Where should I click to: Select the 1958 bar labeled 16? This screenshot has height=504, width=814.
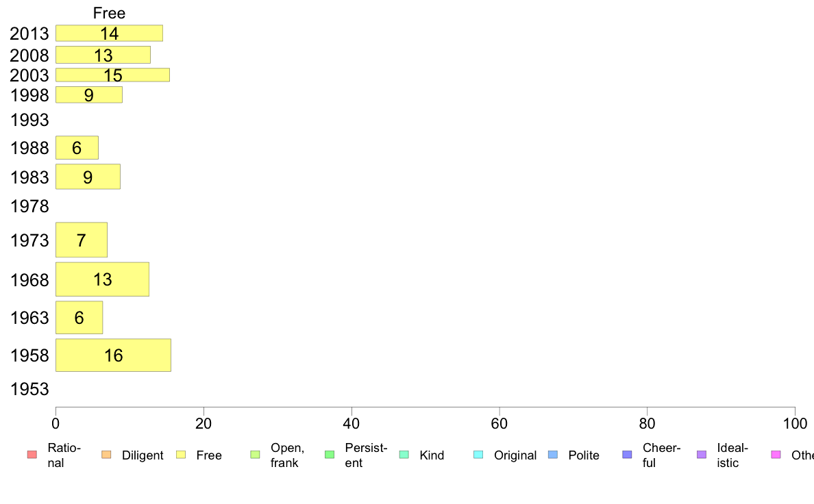[x=113, y=355]
